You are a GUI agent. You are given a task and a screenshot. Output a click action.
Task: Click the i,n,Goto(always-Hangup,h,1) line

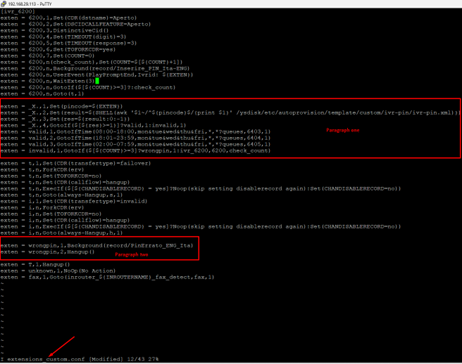pyautogui.click(x=62, y=233)
